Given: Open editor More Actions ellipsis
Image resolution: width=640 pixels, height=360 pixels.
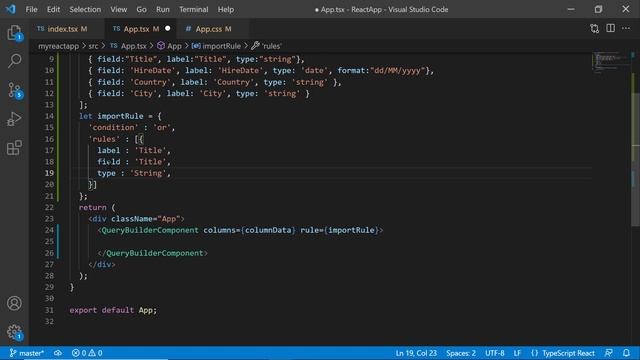Looking at the screenshot, I should click(x=626, y=28).
